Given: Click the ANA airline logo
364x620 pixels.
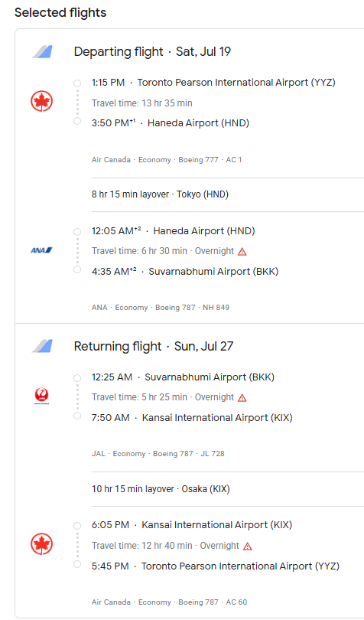Looking at the screenshot, I should [41, 250].
